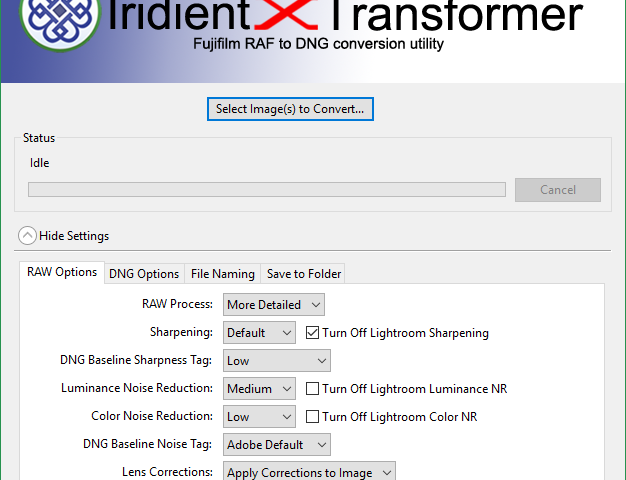
Task: Click the Status group heading
Action: (x=39, y=138)
